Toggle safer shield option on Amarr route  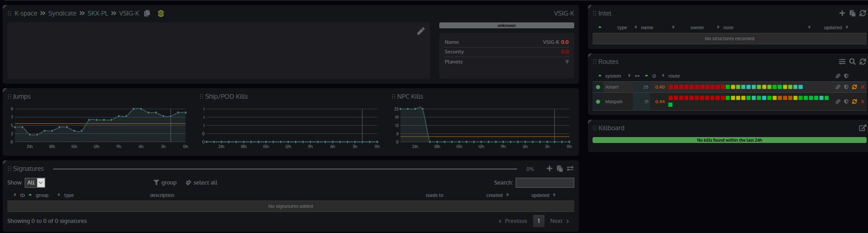coord(846,87)
